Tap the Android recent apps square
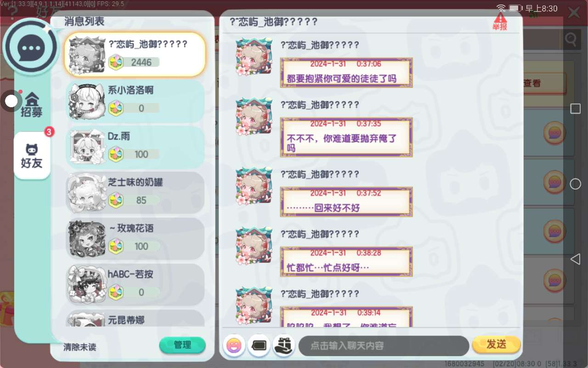The image size is (588, 368). pyautogui.click(x=575, y=109)
